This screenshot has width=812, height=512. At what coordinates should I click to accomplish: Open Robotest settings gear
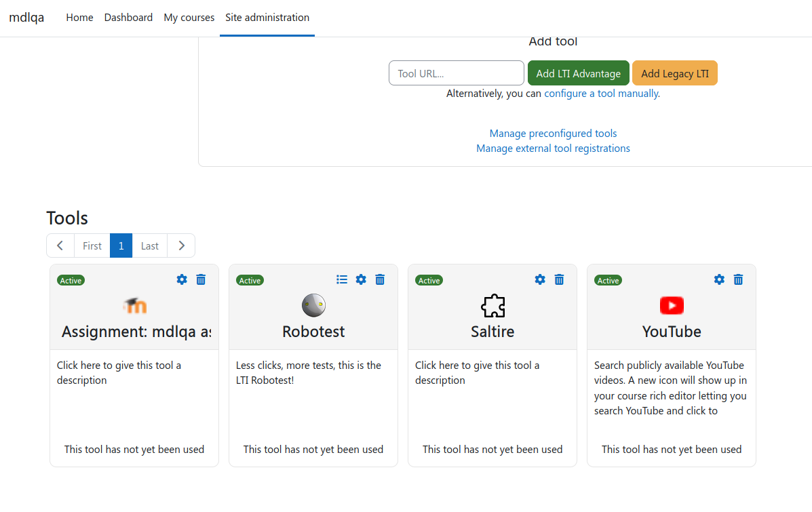tap(361, 279)
